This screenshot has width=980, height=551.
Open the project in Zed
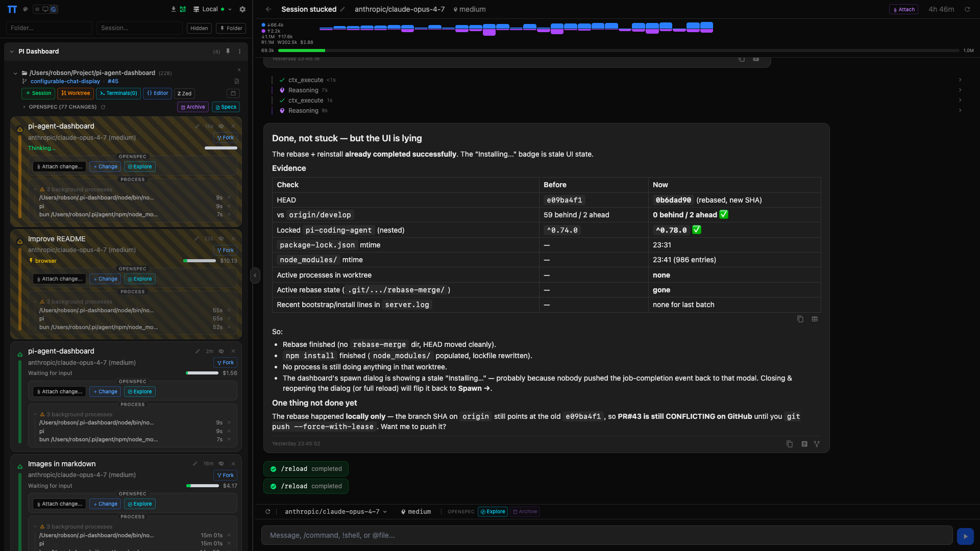[x=184, y=93]
